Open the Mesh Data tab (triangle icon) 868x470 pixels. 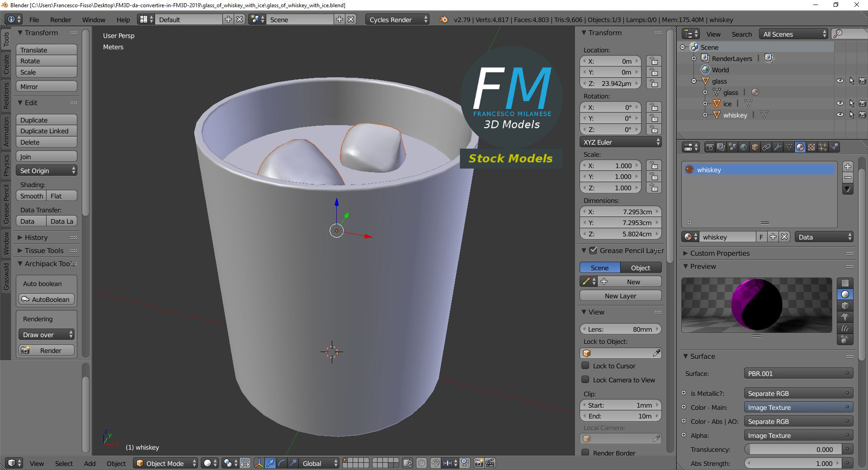pyautogui.click(x=789, y=147)
